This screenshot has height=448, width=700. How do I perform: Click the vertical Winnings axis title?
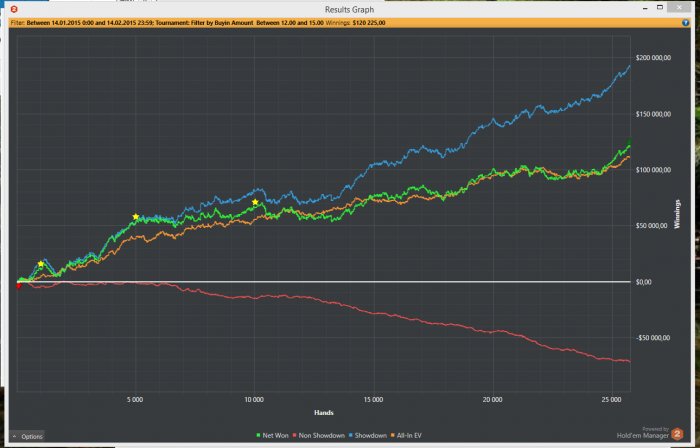[x=677, y=214]
